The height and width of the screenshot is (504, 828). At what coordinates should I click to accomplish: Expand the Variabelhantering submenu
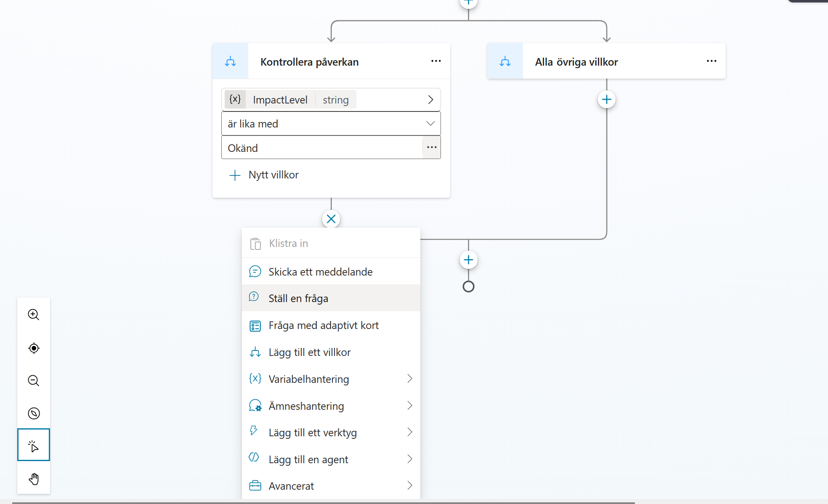331,379
